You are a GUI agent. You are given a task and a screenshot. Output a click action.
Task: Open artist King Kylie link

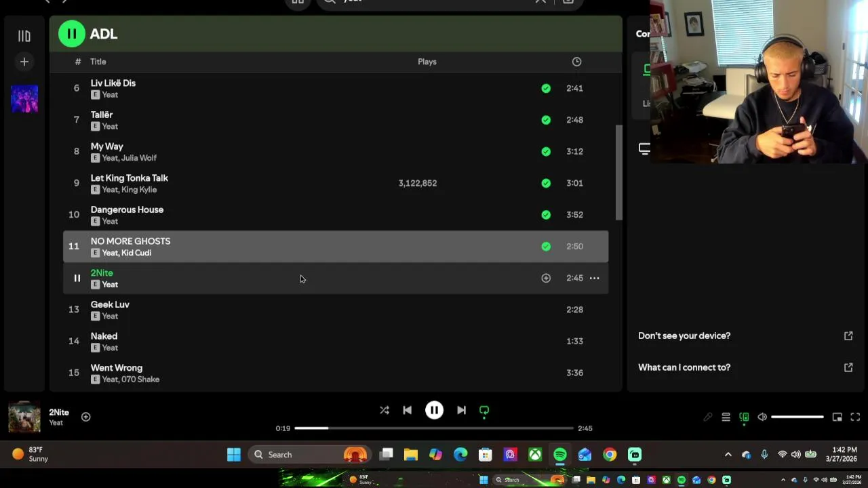point(139,190)
